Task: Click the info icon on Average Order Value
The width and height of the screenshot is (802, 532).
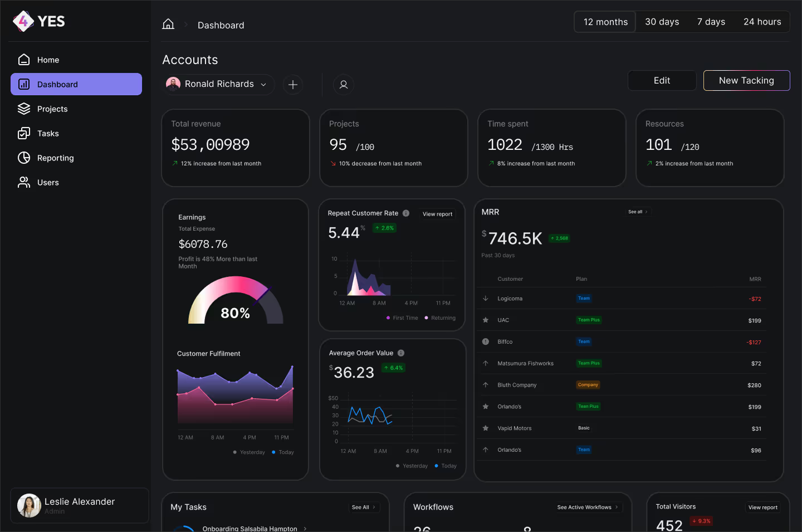Action: [x=400, y=353]
